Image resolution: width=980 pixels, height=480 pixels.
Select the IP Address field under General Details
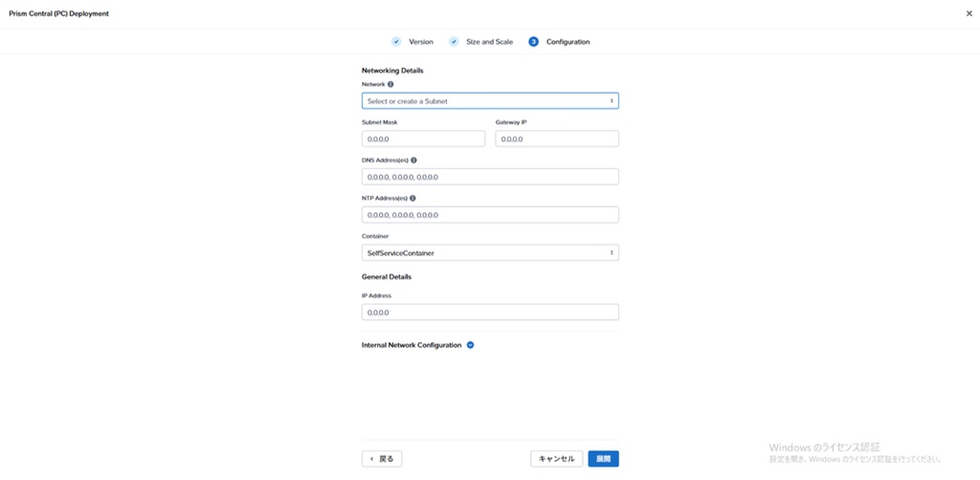(x=490, y=313)
